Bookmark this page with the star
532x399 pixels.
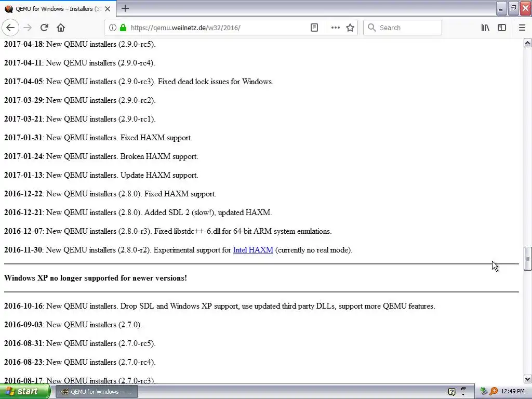click(x=350, y=28)
